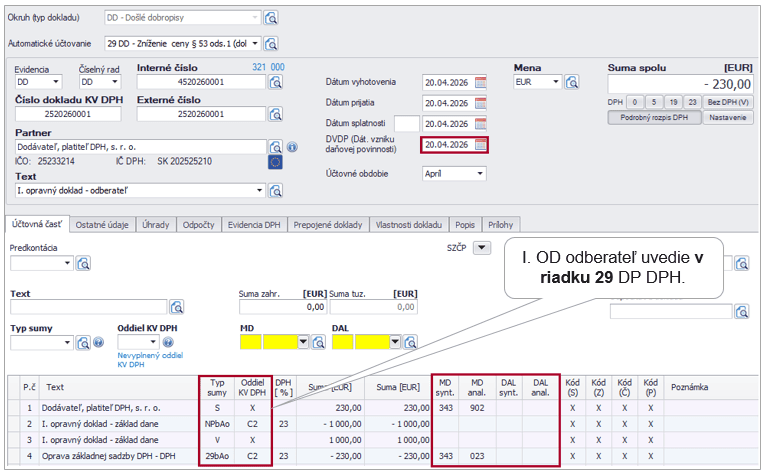Viewport: 761px width, 473px height.
Task: Expand the Účtovné obdobie dropdown
Action: (x=480, y=173)
